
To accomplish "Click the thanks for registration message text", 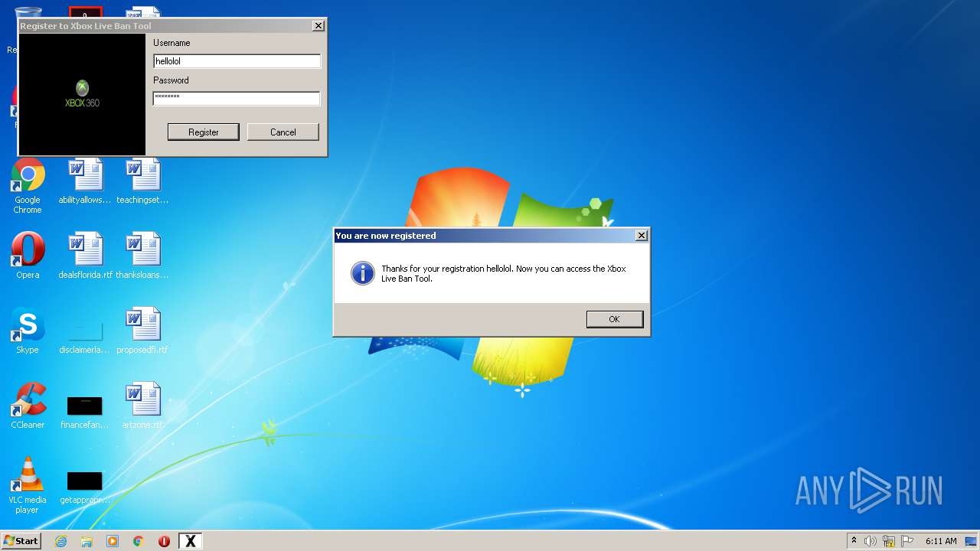I will (x=504, y=274).
